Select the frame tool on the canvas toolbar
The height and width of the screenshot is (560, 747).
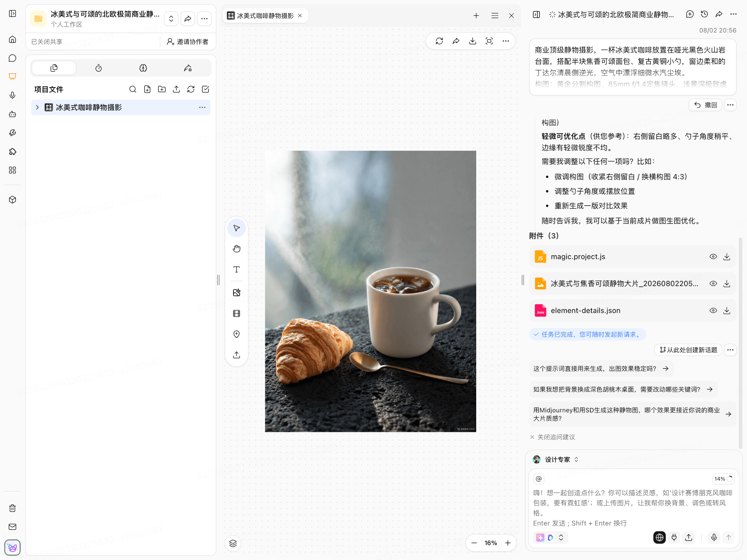click(x=237, y=314)
